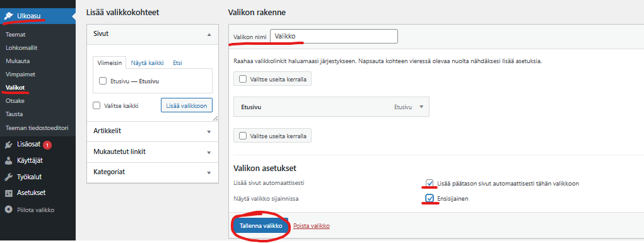Check the Etusivu — Etusivu page checkbox
The width and height of the screenshot is (644, 243).
[x=103, y=81]
